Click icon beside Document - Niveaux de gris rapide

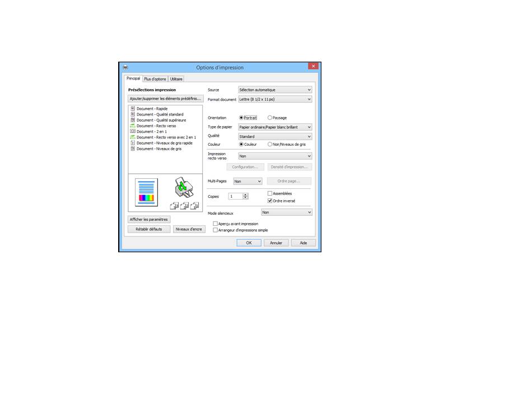pyautogui.click(x=133, y=143)
